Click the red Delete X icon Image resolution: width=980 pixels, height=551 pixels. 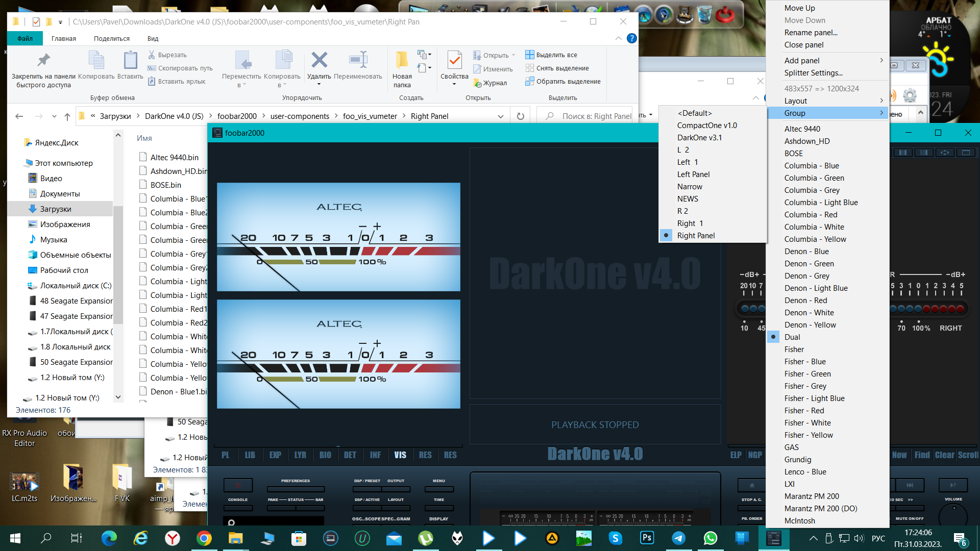(319, 60)
